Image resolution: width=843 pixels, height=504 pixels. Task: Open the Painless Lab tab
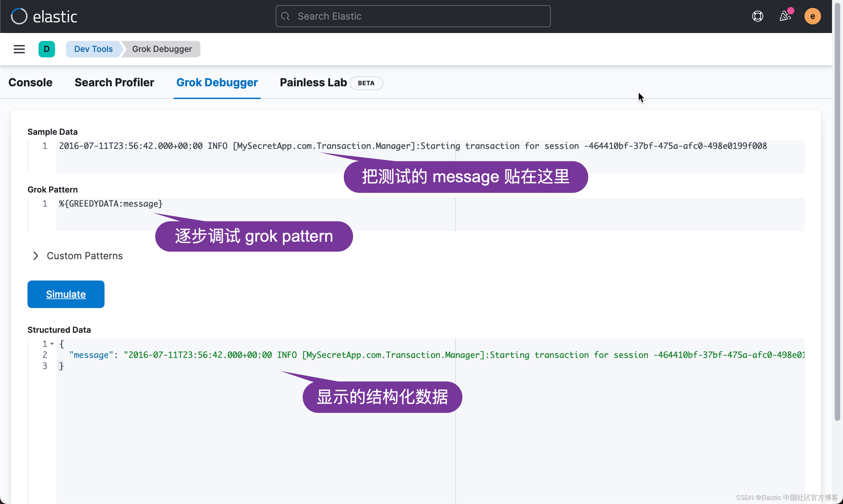313,83
